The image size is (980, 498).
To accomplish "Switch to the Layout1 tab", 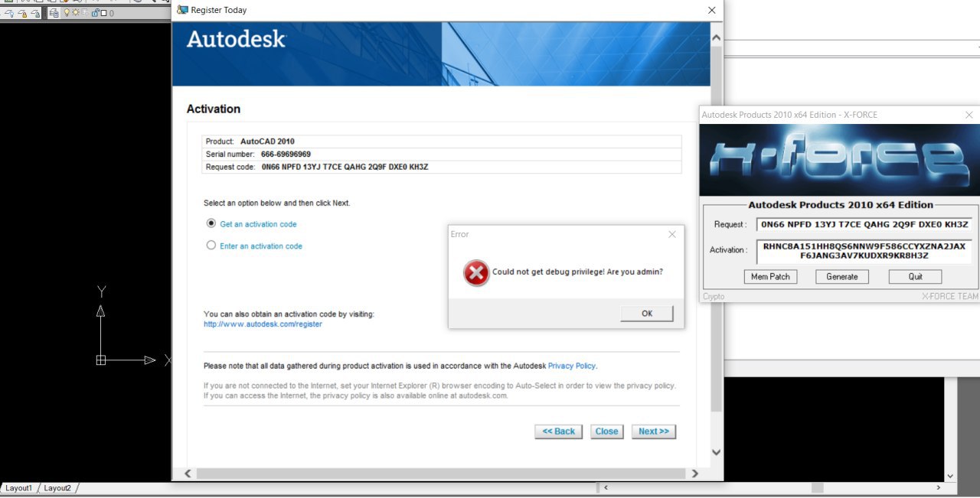I will tap(19, 488).
